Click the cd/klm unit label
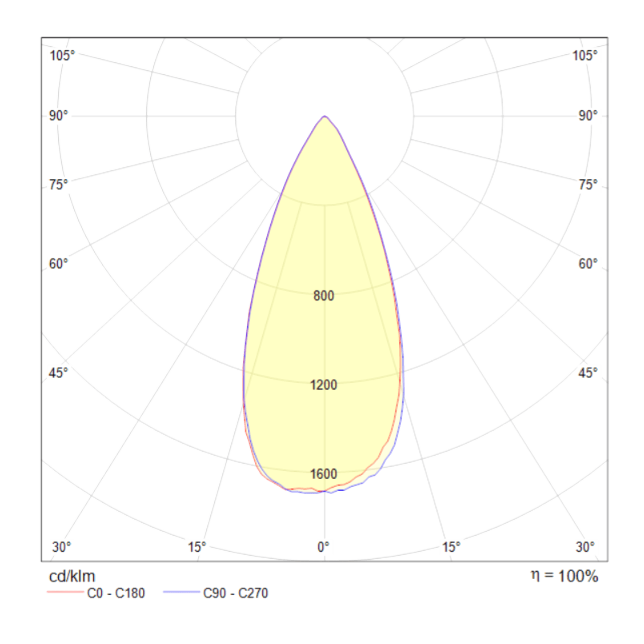This screenshot has width=644, height=644. point(72,576)
